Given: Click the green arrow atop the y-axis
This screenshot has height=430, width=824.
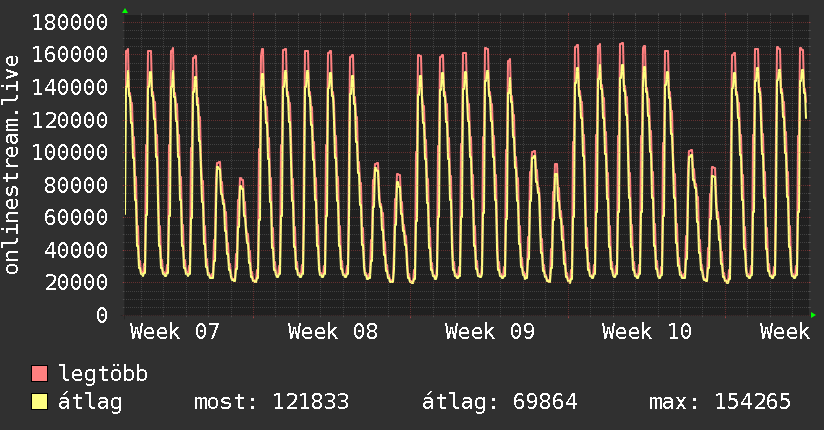Looking at the screenshot, I should point(125,11).
